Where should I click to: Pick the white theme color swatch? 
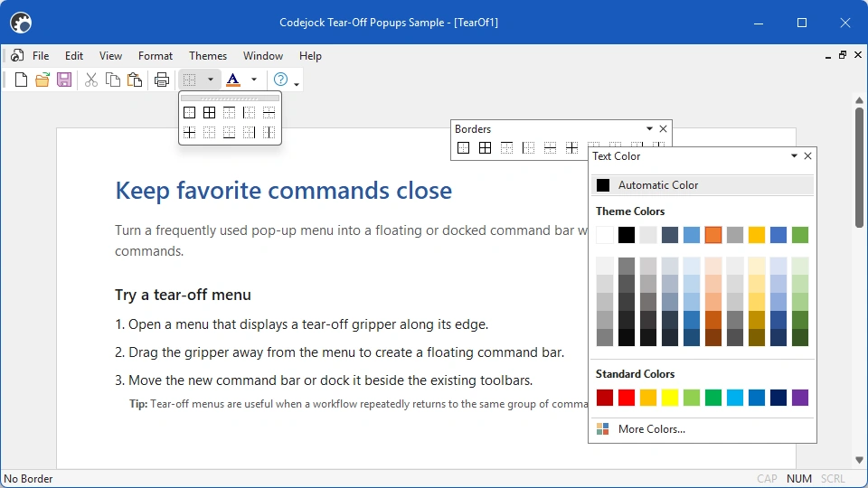pyautogui.click(x=605, y=235)
